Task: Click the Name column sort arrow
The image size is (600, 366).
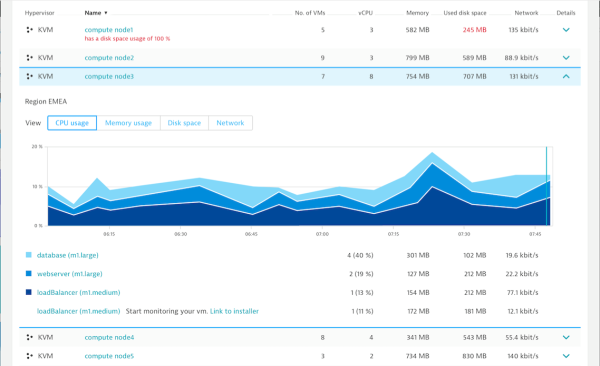Action: [x=106, y=13]
